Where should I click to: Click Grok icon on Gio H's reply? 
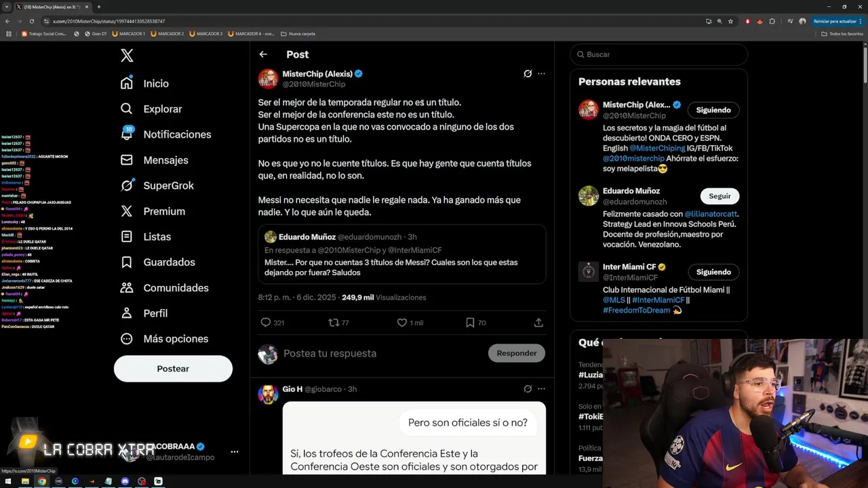click(x=528, y=389)
